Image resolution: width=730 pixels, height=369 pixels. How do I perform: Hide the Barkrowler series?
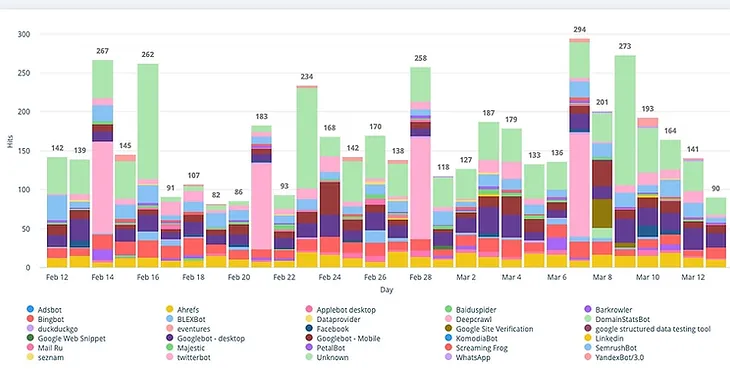click(x=608, y=309)
